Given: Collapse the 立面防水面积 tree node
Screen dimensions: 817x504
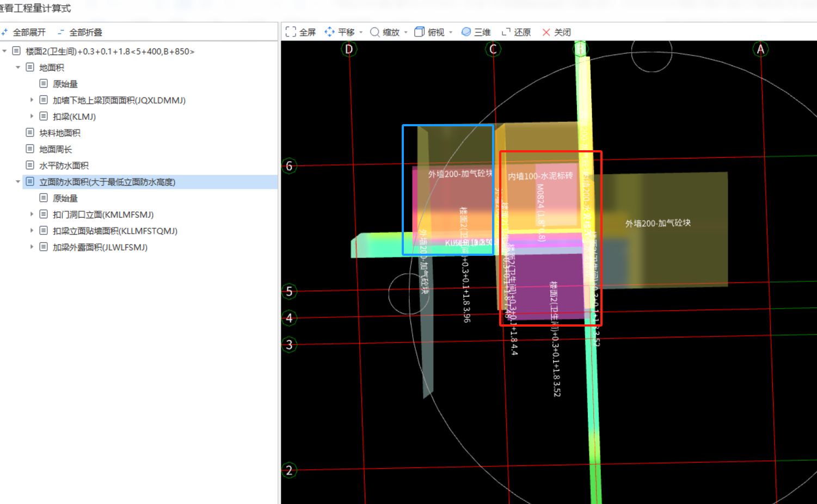Looking at the screenshot, I should 18,182.
